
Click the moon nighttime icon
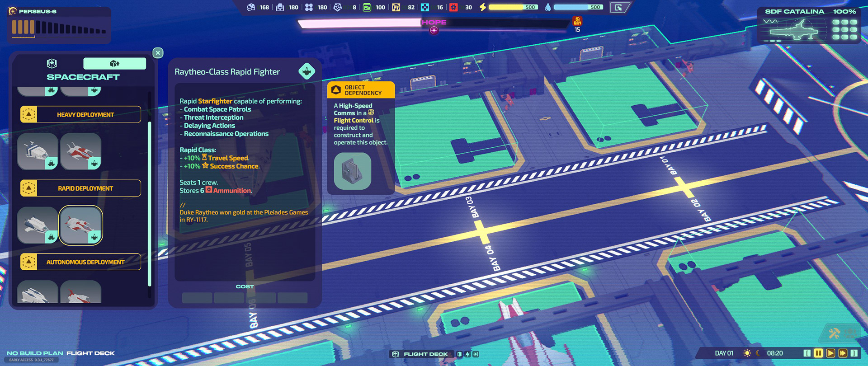click(759, 353)
